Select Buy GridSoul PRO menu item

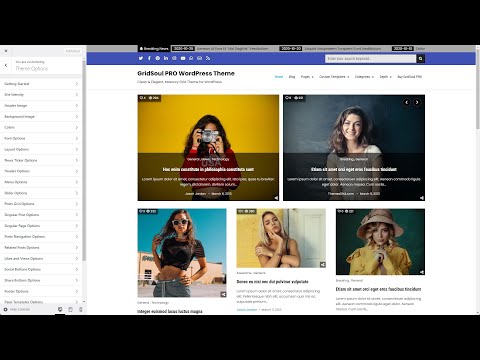pyautogui.click(x=409, y=77)
